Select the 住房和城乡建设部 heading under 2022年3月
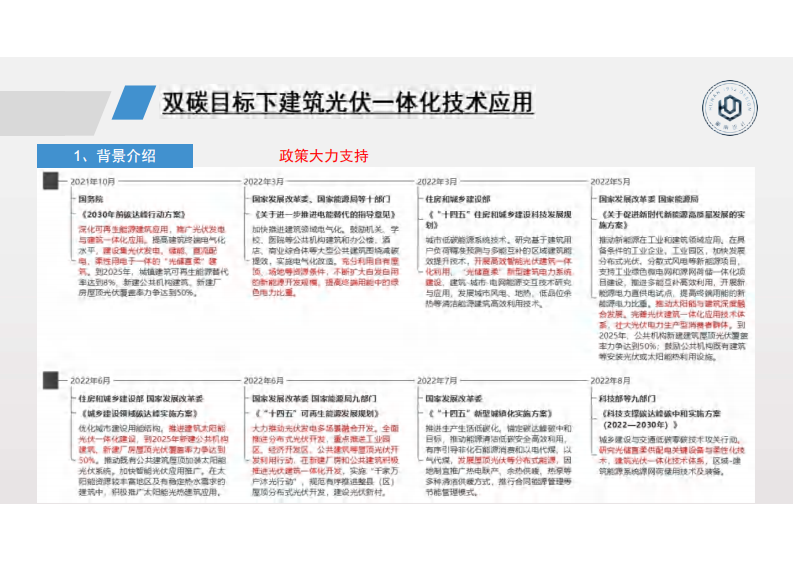Image resolution: width=793 pixels, height=561 pixels. tap(458, 199)
